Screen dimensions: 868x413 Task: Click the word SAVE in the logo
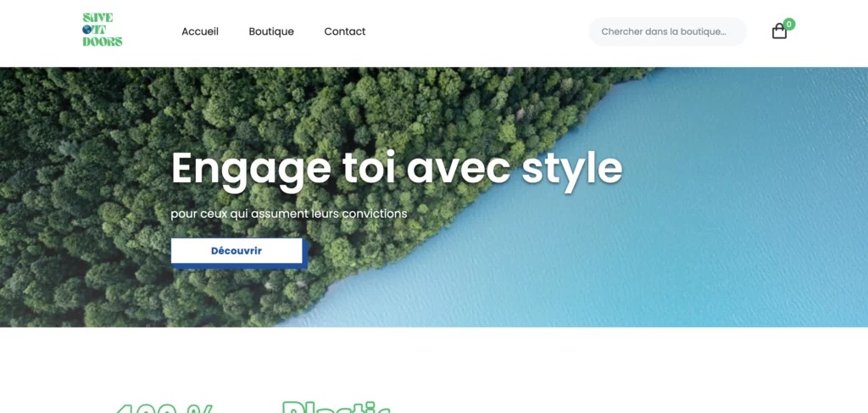tap(97, 18)
